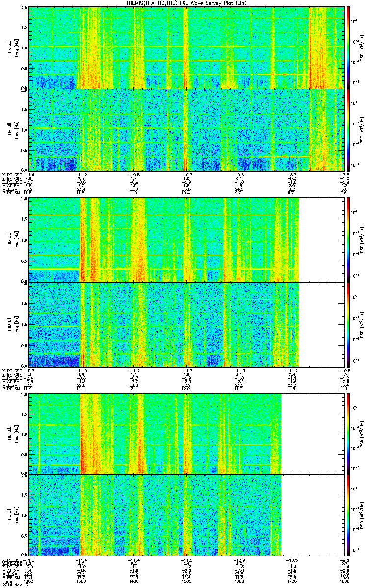Click the 1200 time tick label
Screen dimensions: 368x588
click(x=29, y=580)
